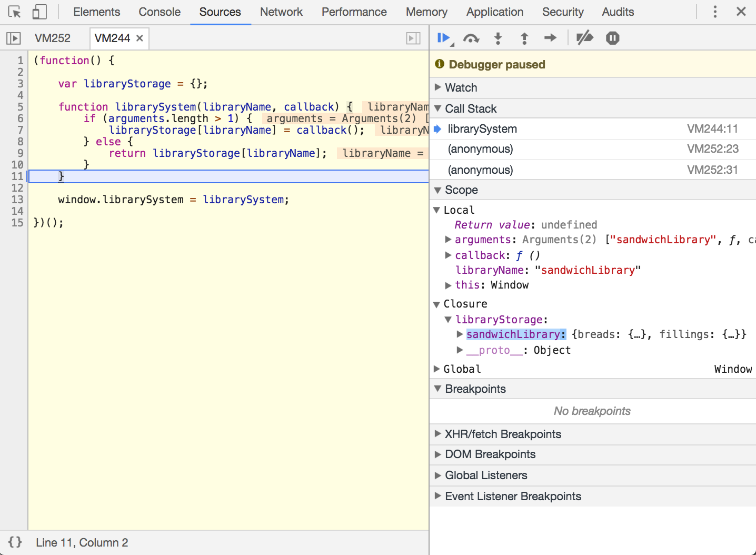Collapse the Local scope group
756x555 pixels.
click(436, 210)
